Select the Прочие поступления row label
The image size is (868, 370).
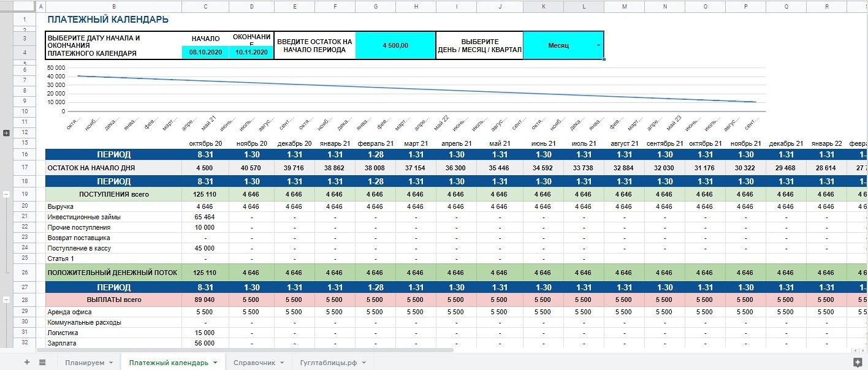click(113, 227)
